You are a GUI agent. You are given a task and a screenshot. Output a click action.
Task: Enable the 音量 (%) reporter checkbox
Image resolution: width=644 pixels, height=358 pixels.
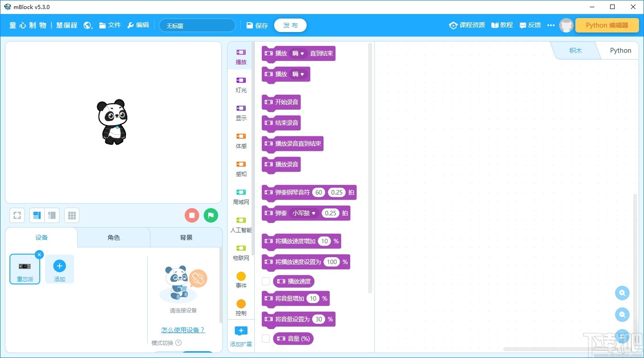[x=266, y=339]
